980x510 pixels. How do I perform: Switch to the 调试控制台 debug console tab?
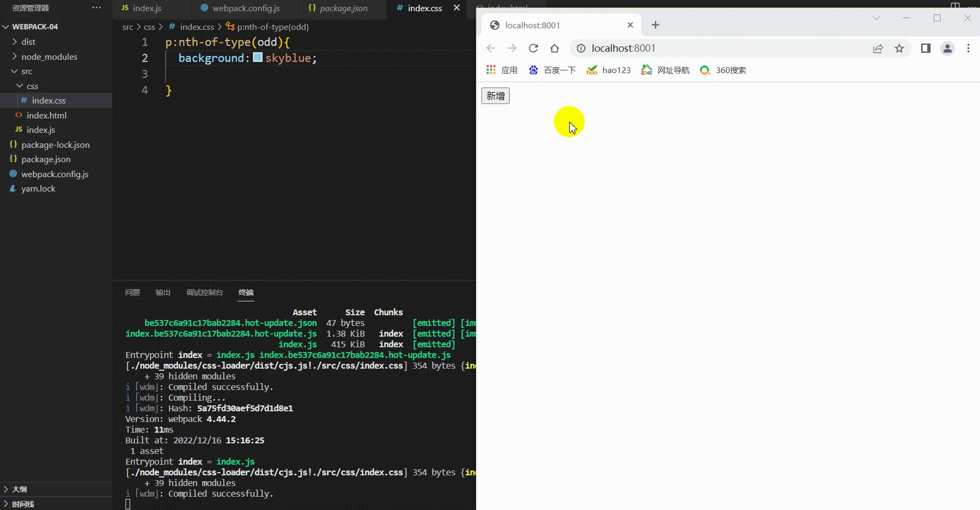point(205,292)
